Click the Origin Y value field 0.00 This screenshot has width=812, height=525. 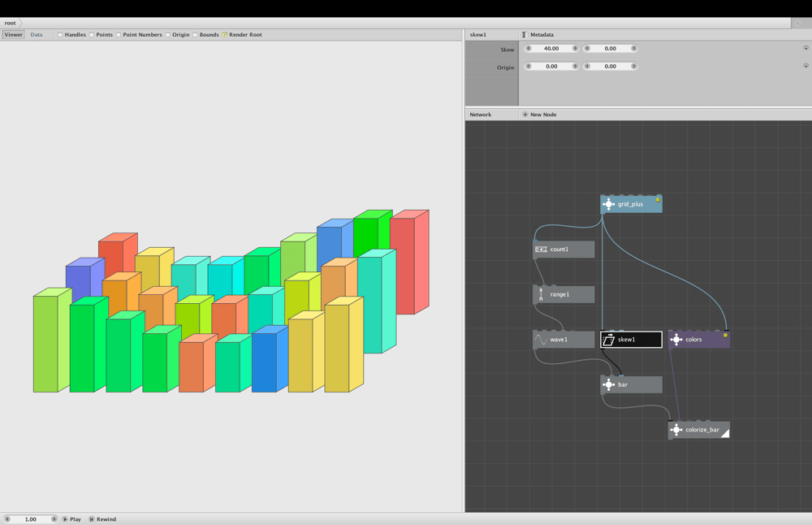coord(610,66)
